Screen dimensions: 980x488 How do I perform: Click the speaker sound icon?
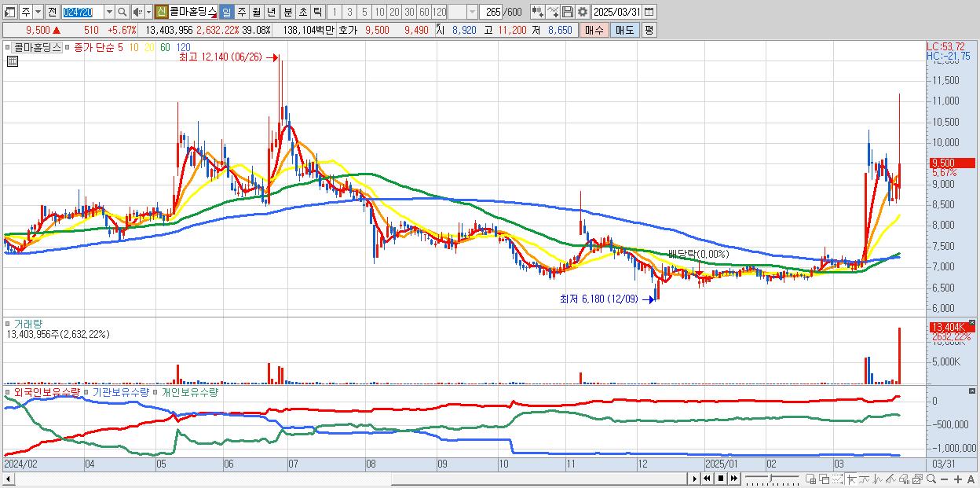point(137,12)
